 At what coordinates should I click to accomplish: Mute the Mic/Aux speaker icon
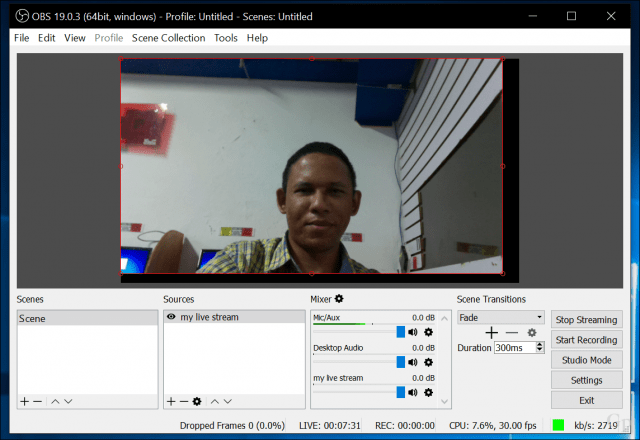coord(413,332)
